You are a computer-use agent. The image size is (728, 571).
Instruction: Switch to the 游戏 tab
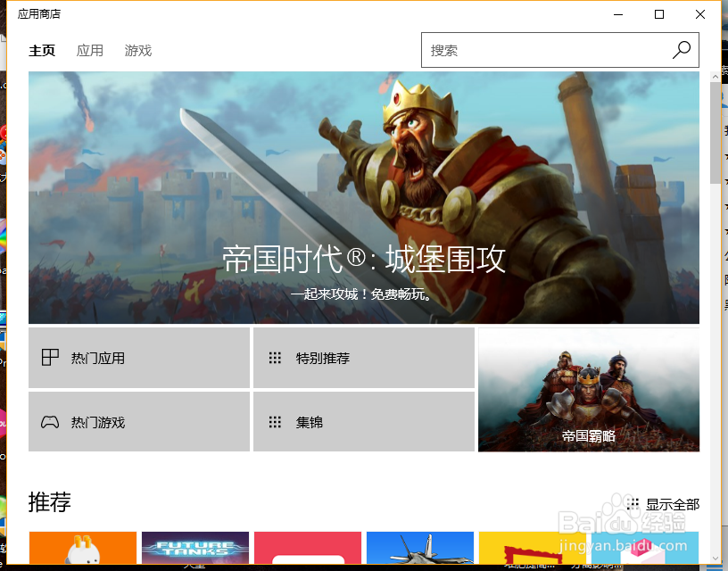tap(138, 50)
